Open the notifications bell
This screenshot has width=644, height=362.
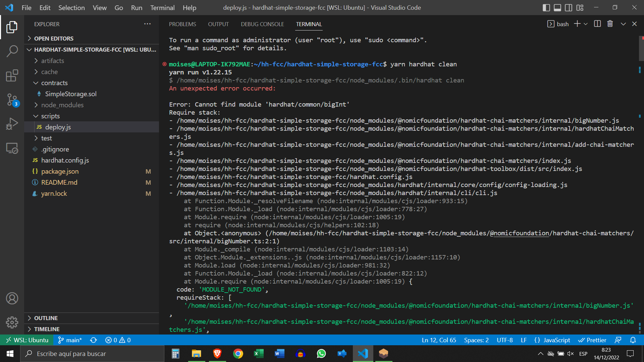(633, 340)
